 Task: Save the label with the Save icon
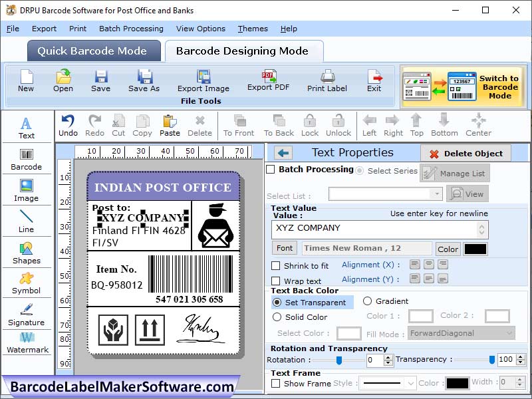(x=101, y=80)
